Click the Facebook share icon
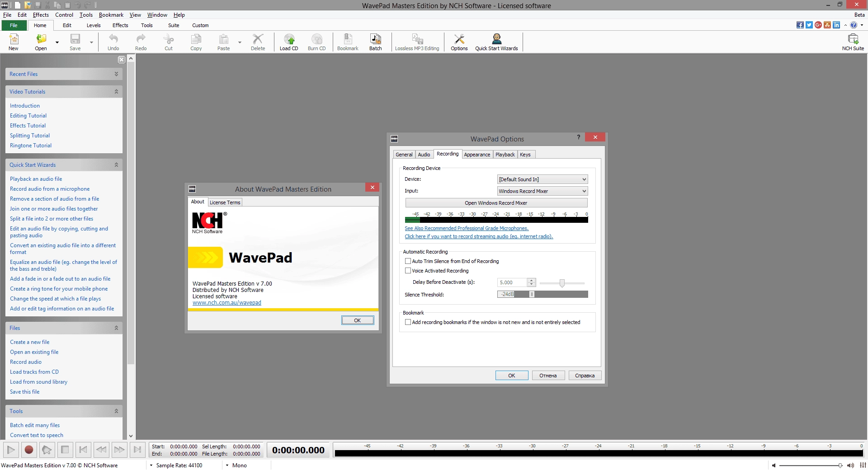This screenshot has height=470, width=868. pos(800,25)
